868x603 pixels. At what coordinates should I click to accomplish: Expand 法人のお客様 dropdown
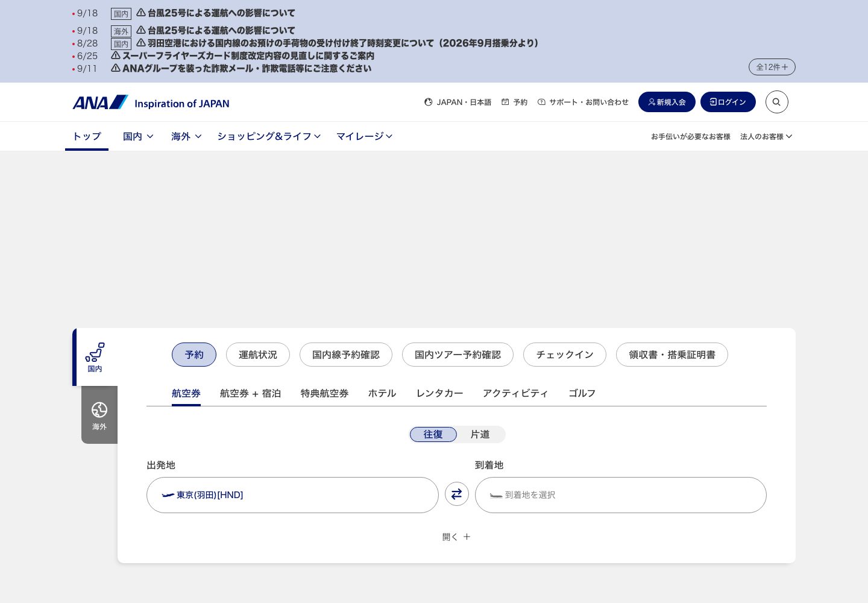[766, 137]
